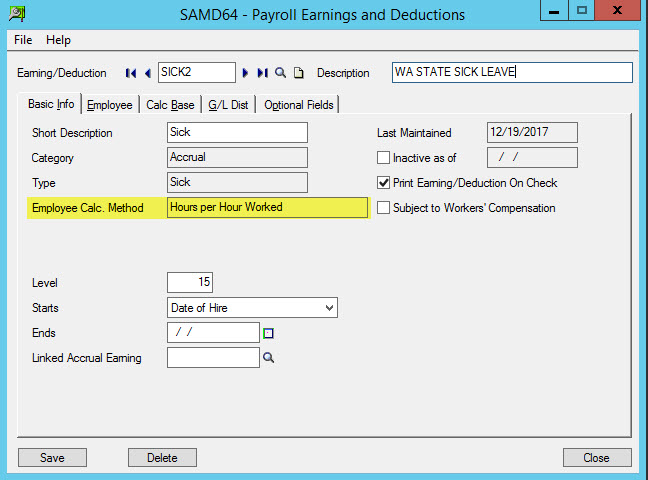Click the Close button

tap(597, 458)
